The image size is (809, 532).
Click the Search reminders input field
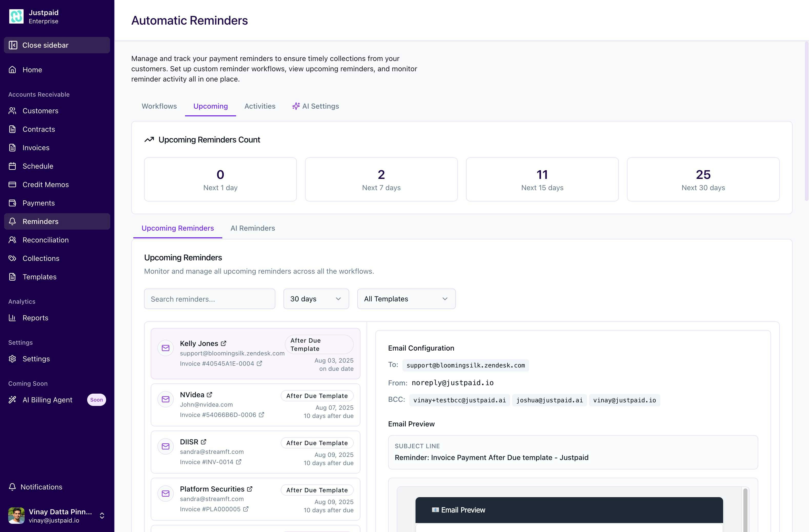(x=209, y=299)
